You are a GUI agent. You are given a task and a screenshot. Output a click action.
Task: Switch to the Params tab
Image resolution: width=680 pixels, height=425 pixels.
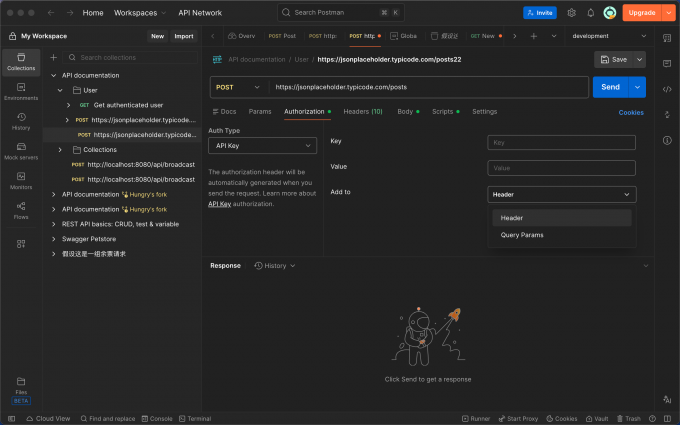point(260,111)
